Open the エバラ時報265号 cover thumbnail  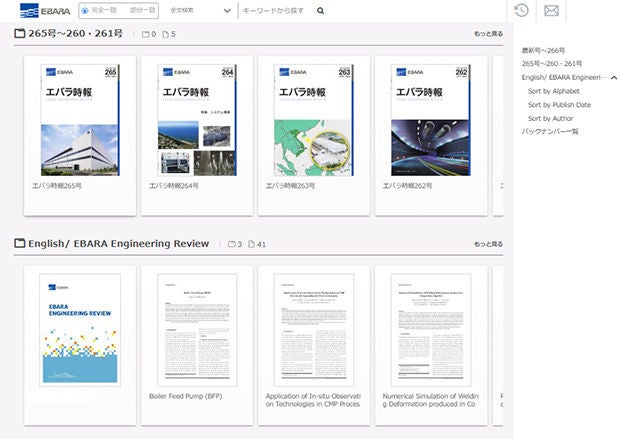coord(79,120)
